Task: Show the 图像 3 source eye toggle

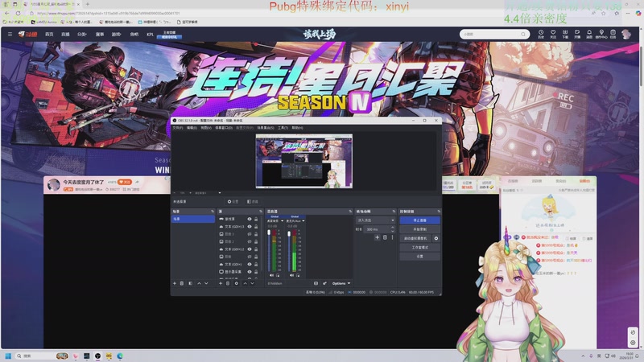Action: [250, 234]
